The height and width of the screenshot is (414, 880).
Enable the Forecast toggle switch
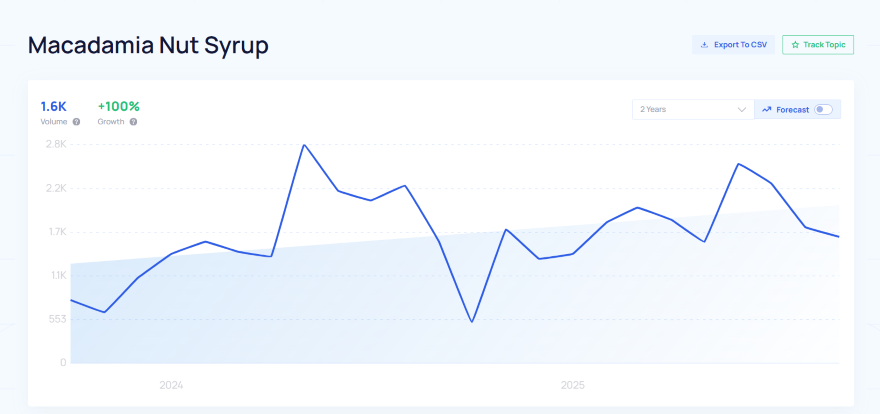click(x=823, y=109)
